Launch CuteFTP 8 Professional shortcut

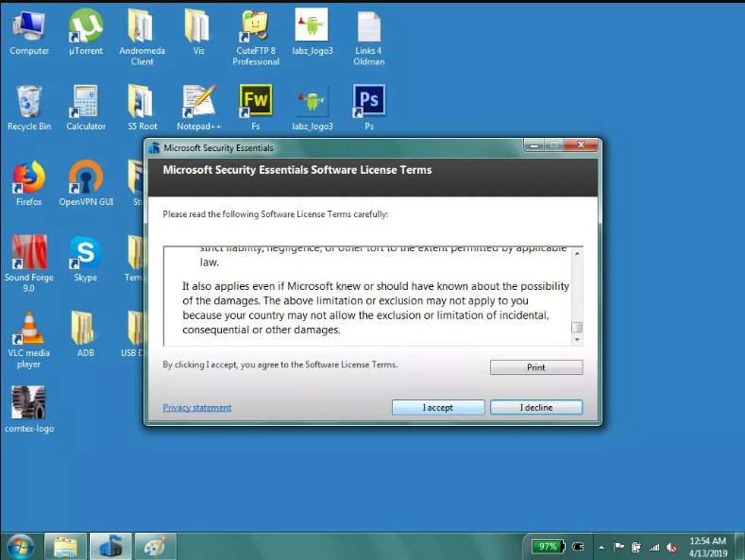click(256, 37)
